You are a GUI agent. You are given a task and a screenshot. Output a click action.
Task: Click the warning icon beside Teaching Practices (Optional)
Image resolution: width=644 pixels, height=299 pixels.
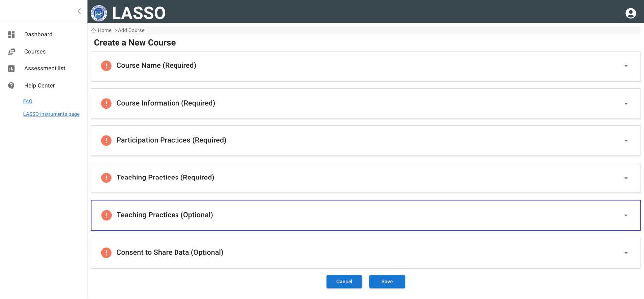point(106,215)
